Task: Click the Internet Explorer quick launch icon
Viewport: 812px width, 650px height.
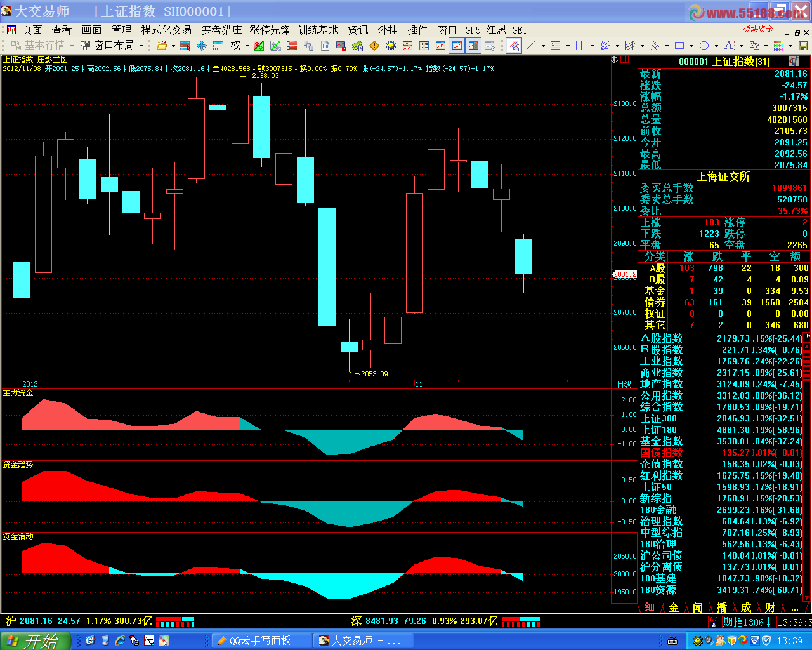Action: pos(119,640)
